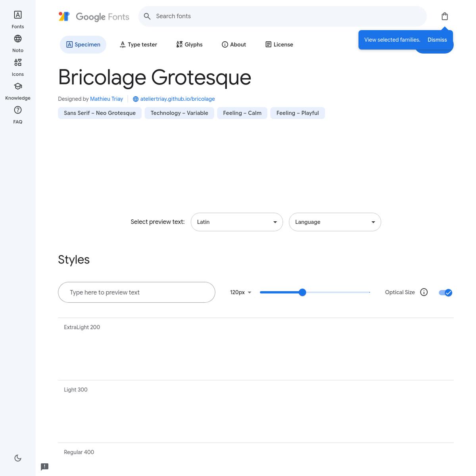Image resolution: width=476 pixels, height=476 pixels.
Task: Open the Language dropdown
Action: coord(335,222)
